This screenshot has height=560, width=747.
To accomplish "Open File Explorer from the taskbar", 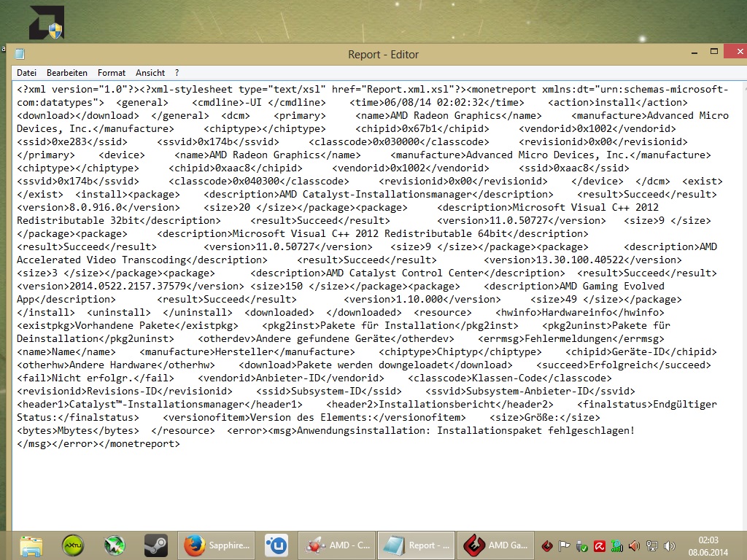I will coord(31,545).
